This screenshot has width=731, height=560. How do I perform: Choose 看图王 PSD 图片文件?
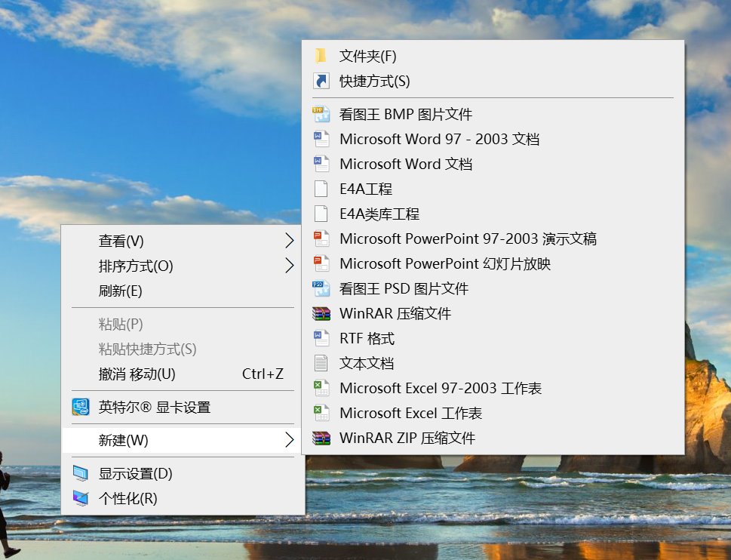tap(493, 288)
